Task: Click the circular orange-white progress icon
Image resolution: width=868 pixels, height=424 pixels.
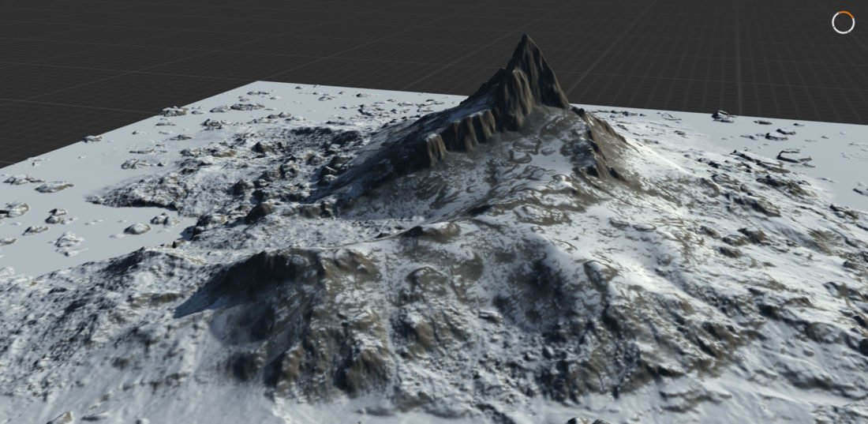Action: 844,22
